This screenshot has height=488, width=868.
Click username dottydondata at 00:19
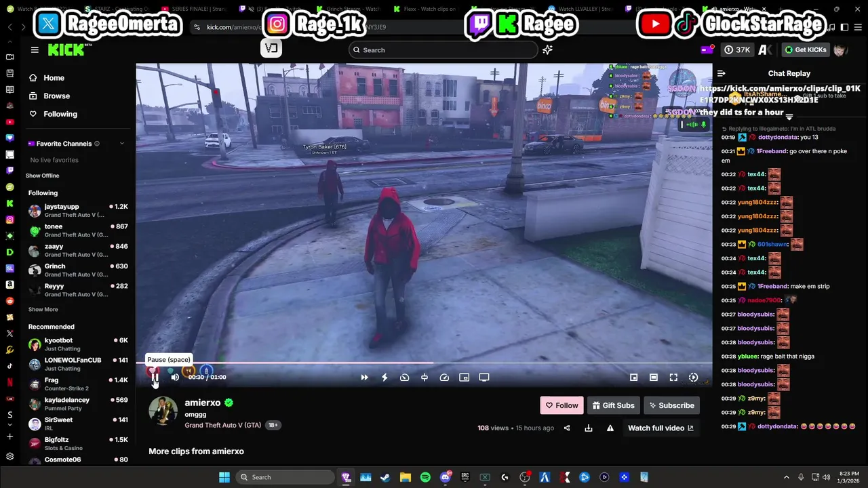[x=778, y=137]
